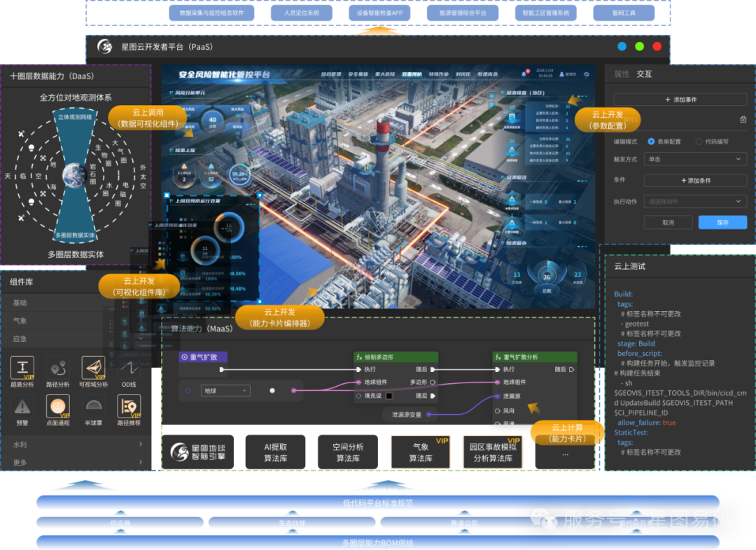Select the 表单配置 edit mode radio

click(652, 142)
